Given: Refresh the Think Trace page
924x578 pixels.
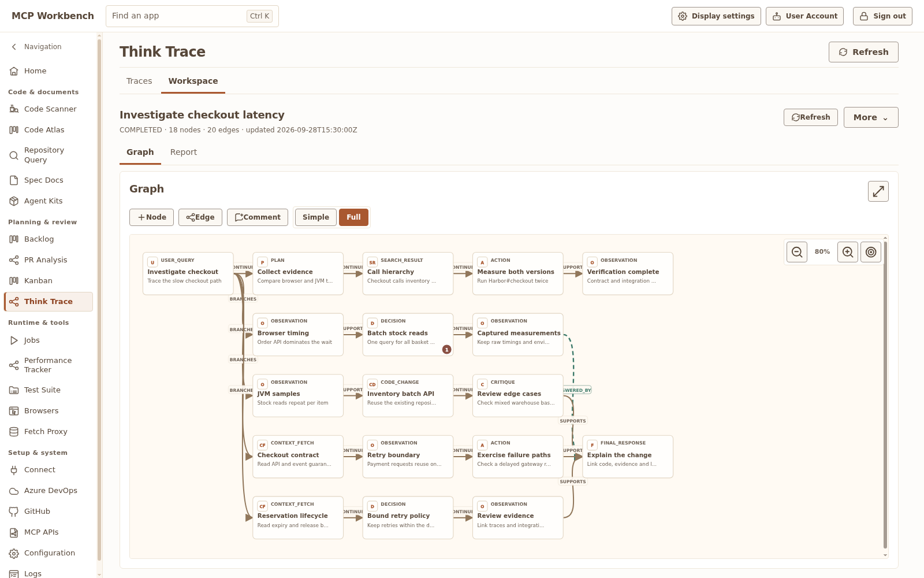Looking at the screenshot, I should [x=863, y=52].
